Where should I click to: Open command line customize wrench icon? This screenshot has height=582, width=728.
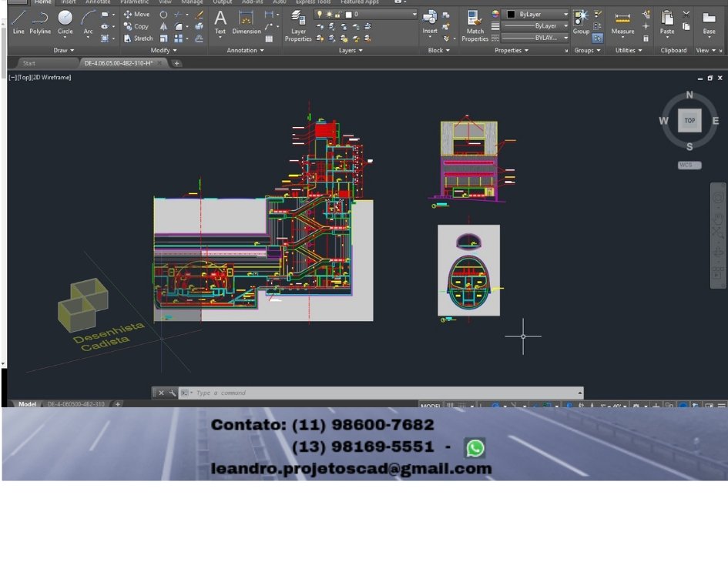click(x=173, y=393)
